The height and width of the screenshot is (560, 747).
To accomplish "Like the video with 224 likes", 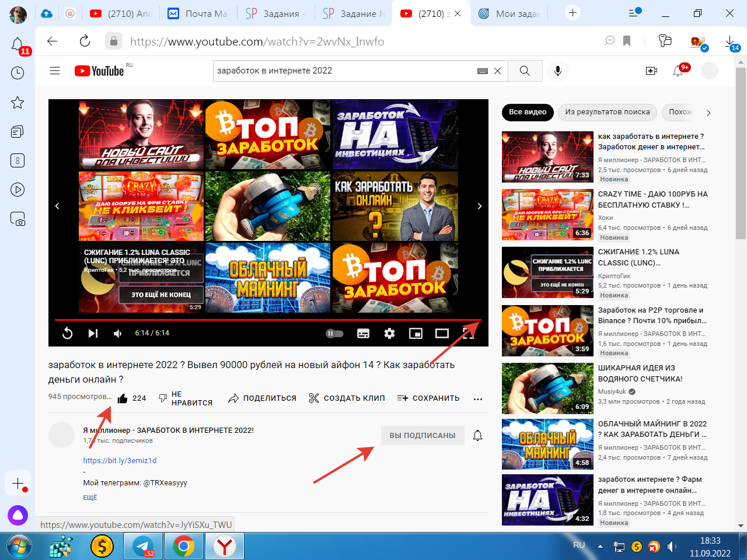I will click(131, 398).
